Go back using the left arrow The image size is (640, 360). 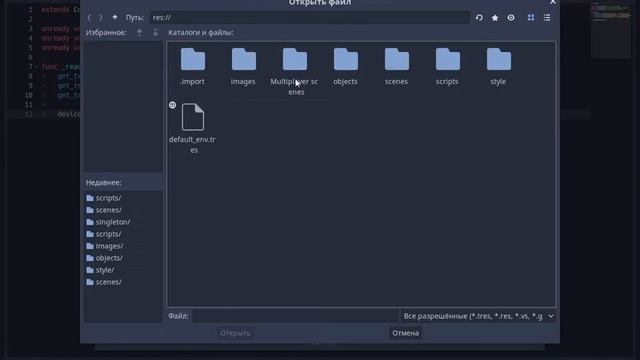[x=89, y=18]
